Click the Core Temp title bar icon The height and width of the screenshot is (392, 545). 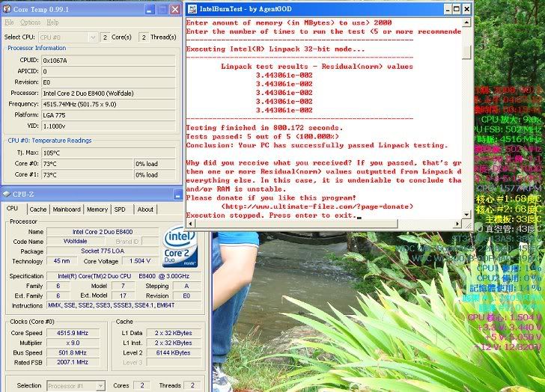coord(7,9)
